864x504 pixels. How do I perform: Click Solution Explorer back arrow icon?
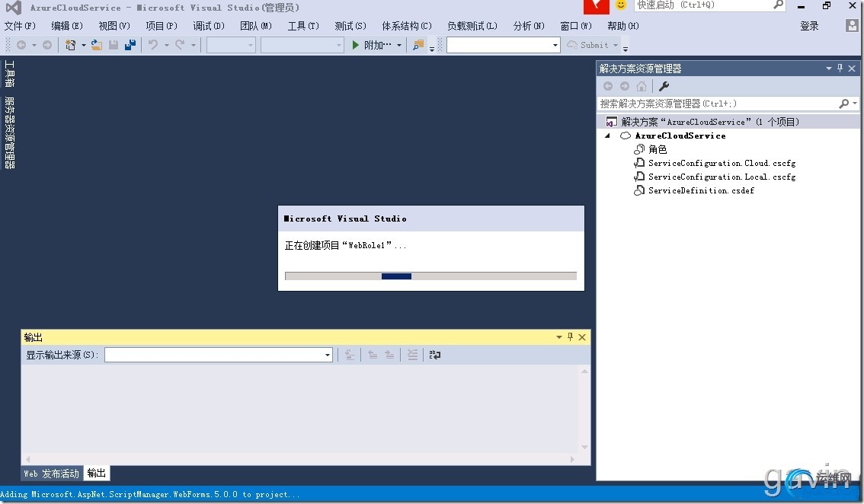coord(608,86)
